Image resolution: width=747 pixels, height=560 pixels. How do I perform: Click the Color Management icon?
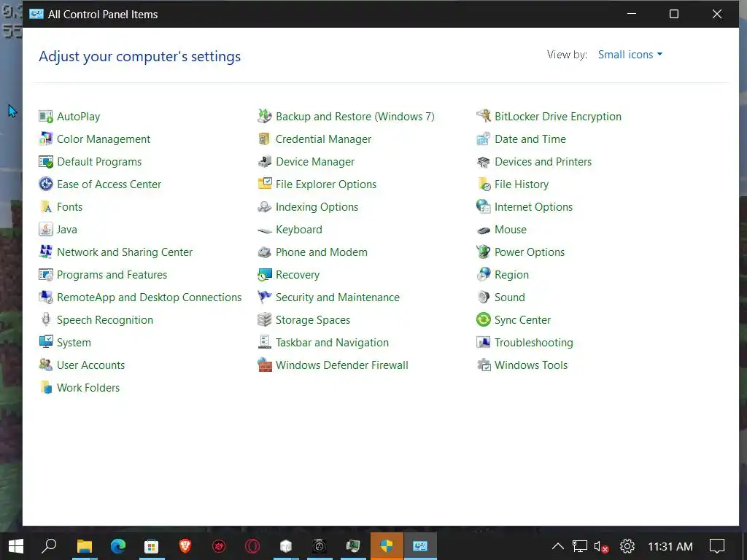click(x=46, y=139)
